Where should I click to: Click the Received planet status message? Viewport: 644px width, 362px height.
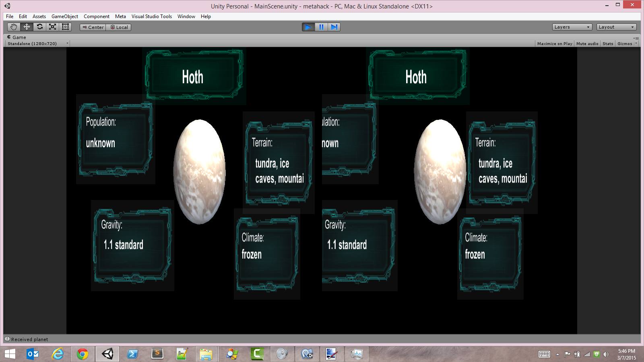(x=30, y=339)
